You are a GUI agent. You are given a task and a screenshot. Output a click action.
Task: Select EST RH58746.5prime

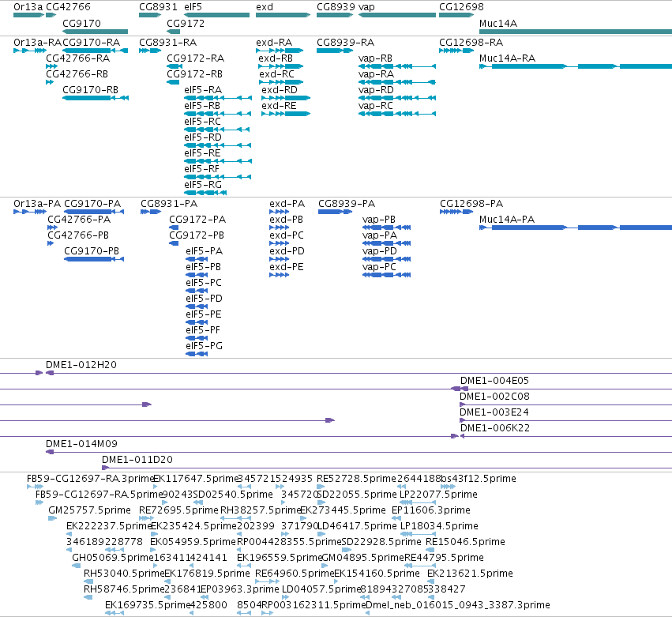pyautogui.click(x=88, y=597)
